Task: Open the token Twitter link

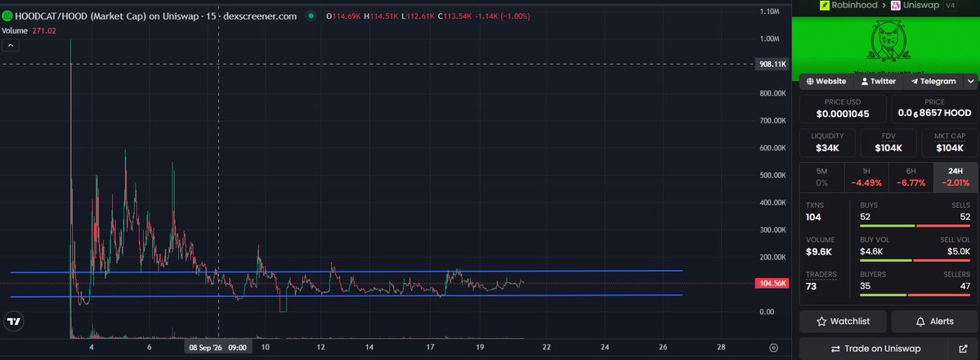Action: [878, 81]
